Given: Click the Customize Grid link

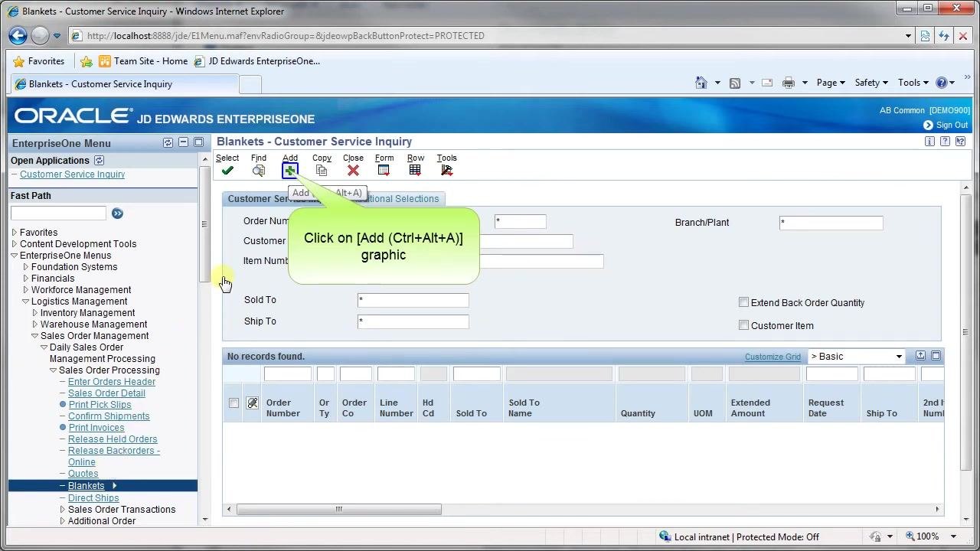Looking at the screenshot, I should tap(773, 357).
